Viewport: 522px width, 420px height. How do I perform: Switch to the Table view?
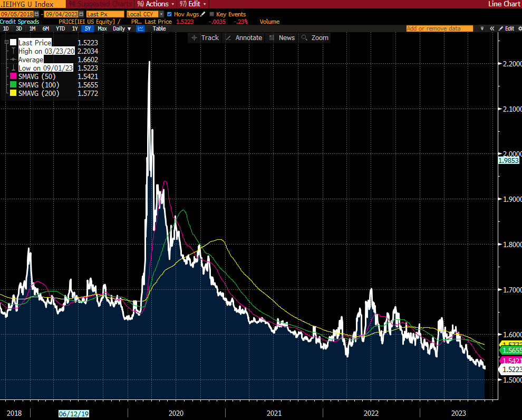[159, 29]
